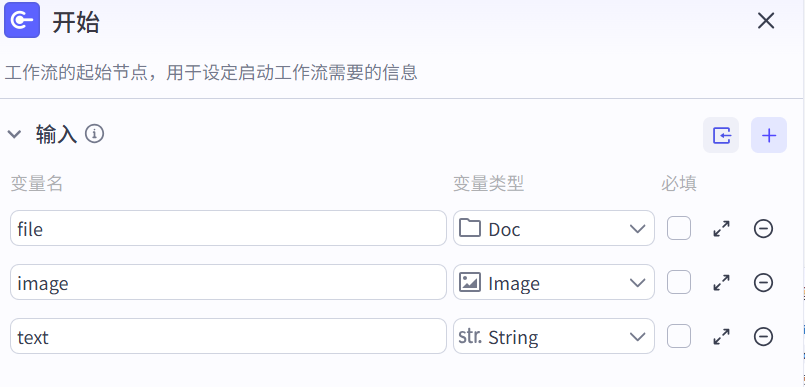Open the String variable type dropdown

pyautogui.click(x=553, y=337)
